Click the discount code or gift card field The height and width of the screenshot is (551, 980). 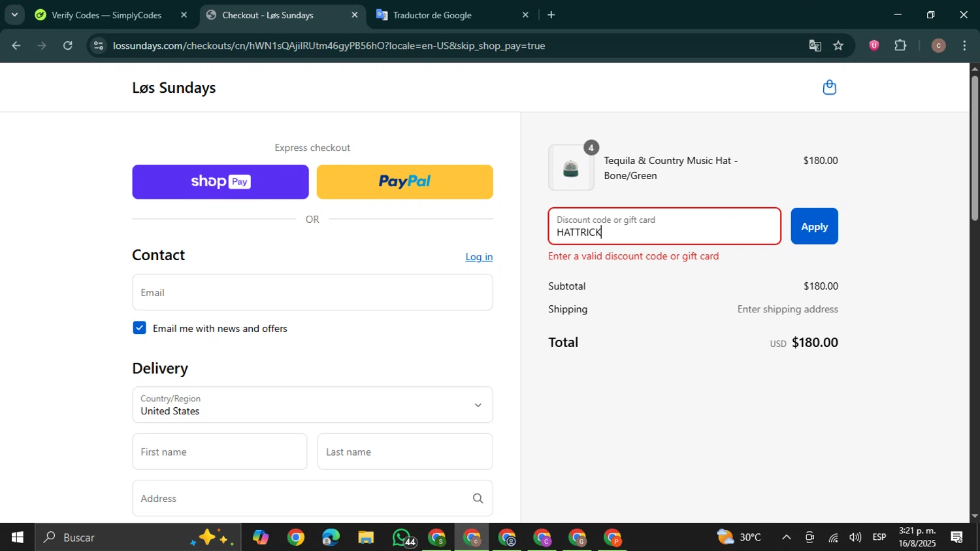pos(664,226)
